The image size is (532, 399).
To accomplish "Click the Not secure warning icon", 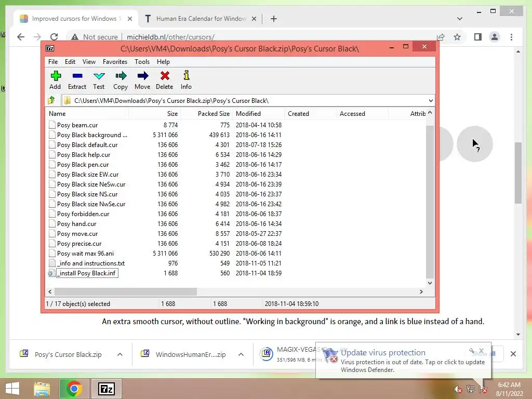I will tap(75, 37).
